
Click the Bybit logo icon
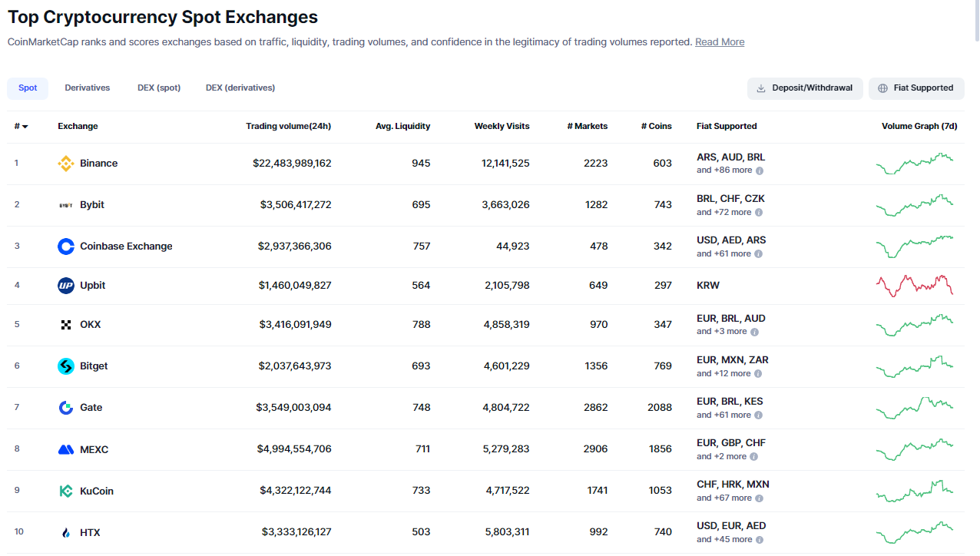[66, 205]
